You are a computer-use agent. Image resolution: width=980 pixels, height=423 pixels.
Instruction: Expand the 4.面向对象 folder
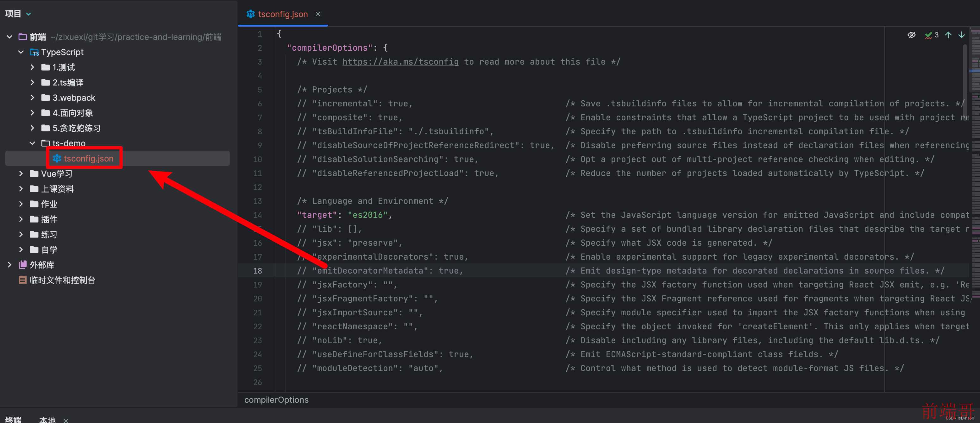pos(32,113)
